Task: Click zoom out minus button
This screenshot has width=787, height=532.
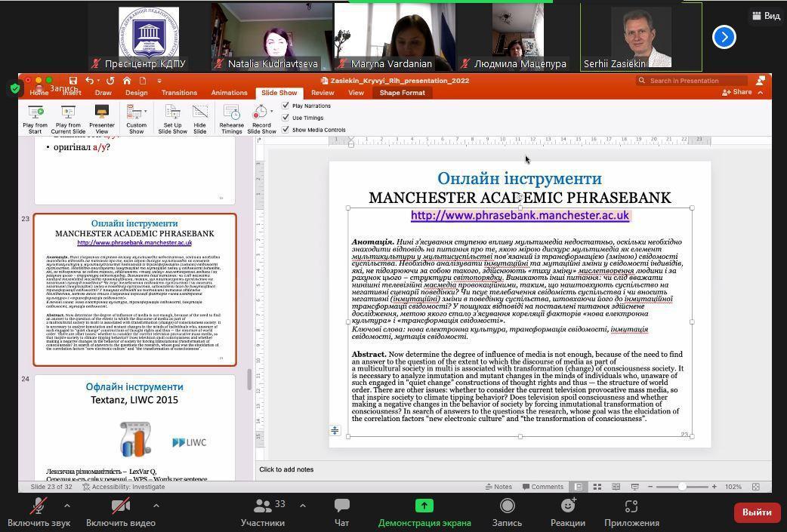Action: click(x=650, y=487)
